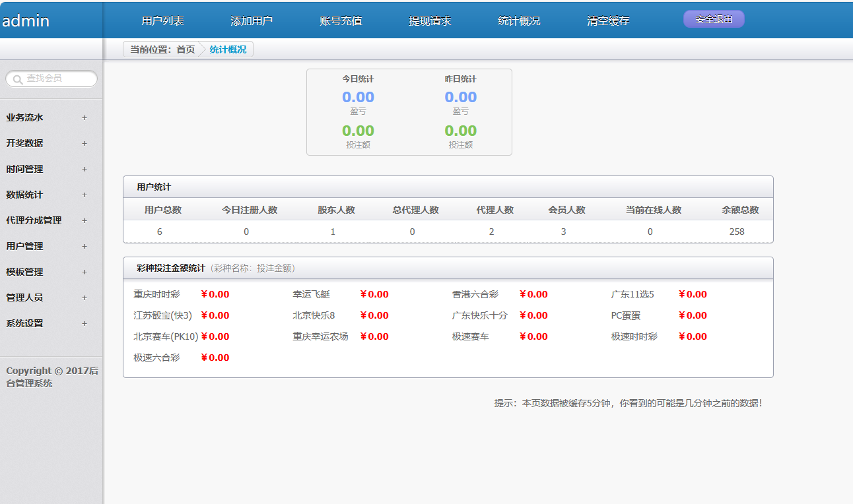The width and height of the screenshot is (853, 504).
Task: Click today's 盈亏 value 0.00
Action: tap(358, 97)
